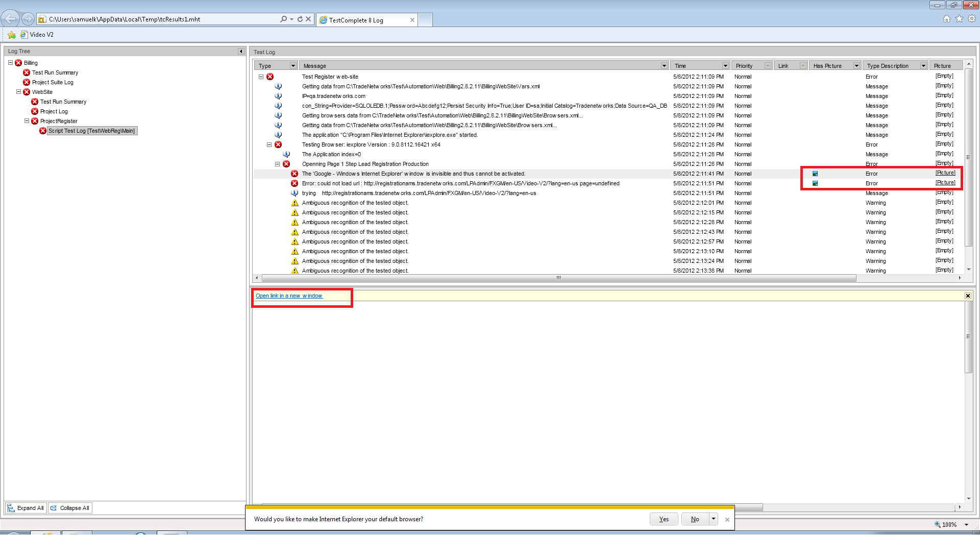The image size is (980, 535).
Task: Collapse the ProjectRegister tree node
Action: coord(27,121)
